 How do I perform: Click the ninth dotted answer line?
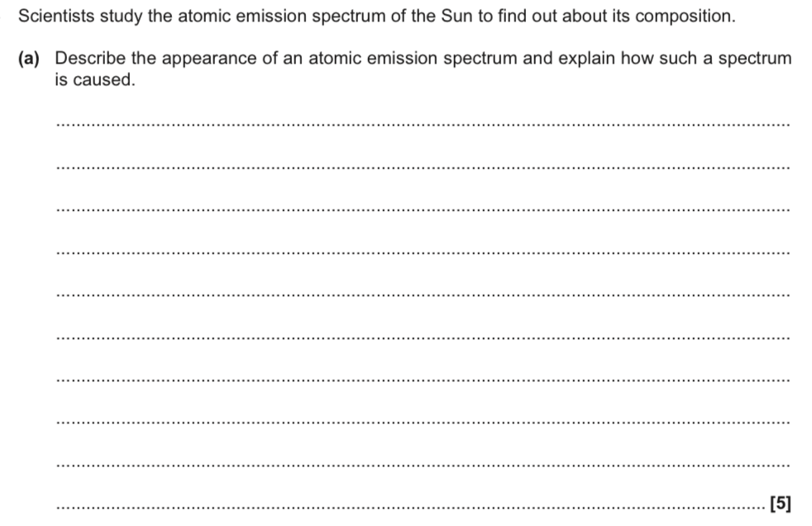[x=423, y=466]
